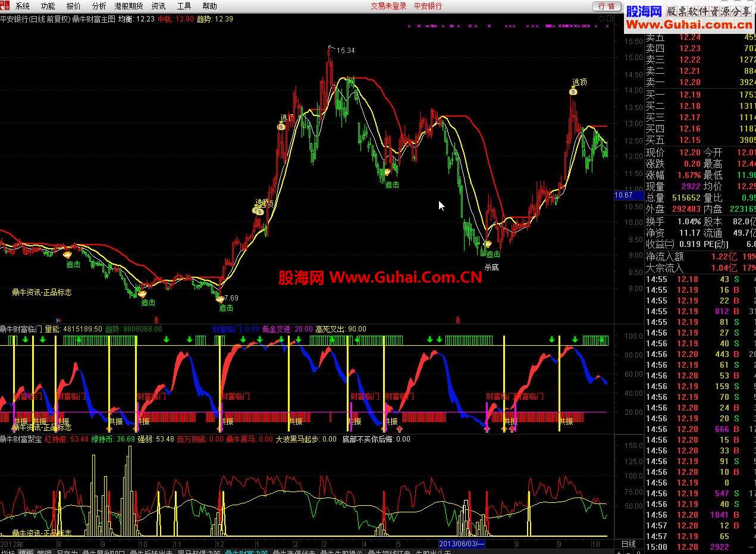
Task: Click the 鼎牛财富聚宝 indicator title
Action: (x=21, y=439)
